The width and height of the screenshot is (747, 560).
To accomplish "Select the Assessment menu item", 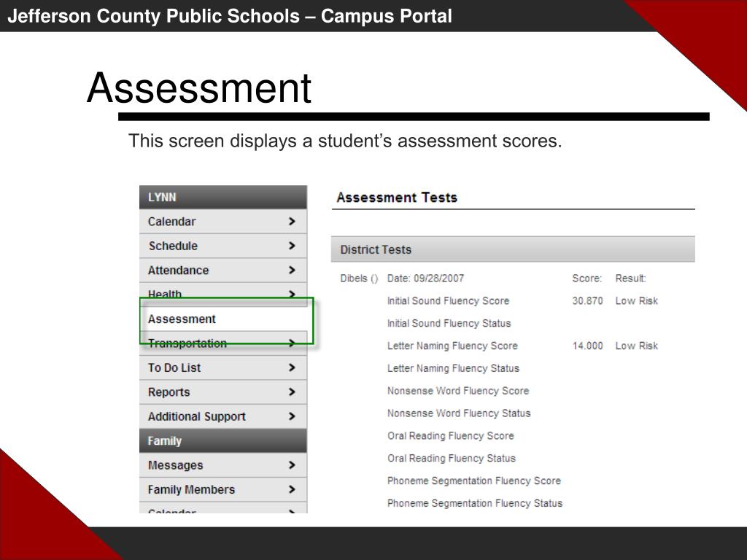I will [x=223, y=319].
